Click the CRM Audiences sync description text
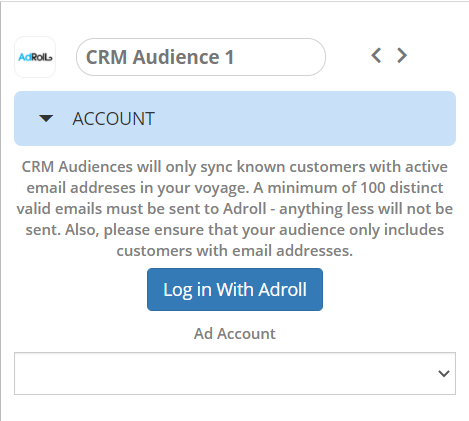The image size is (469, 421). [235, 209]
